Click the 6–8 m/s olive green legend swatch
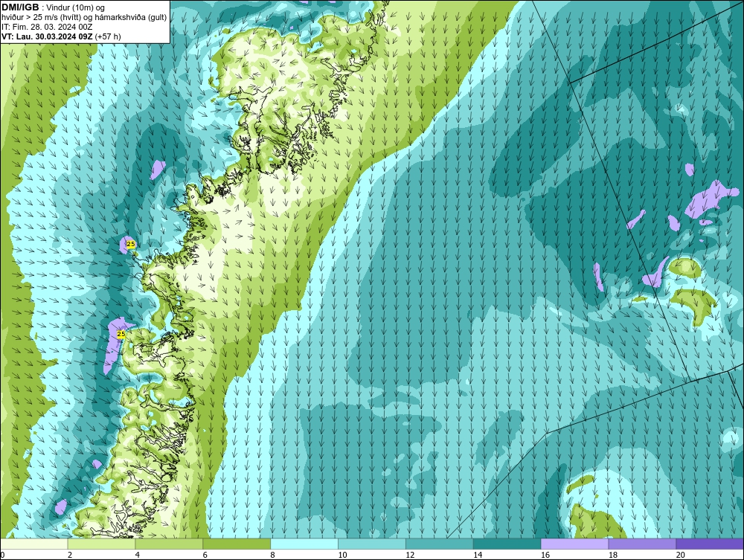The image size is (744, 560). [237, 544]
